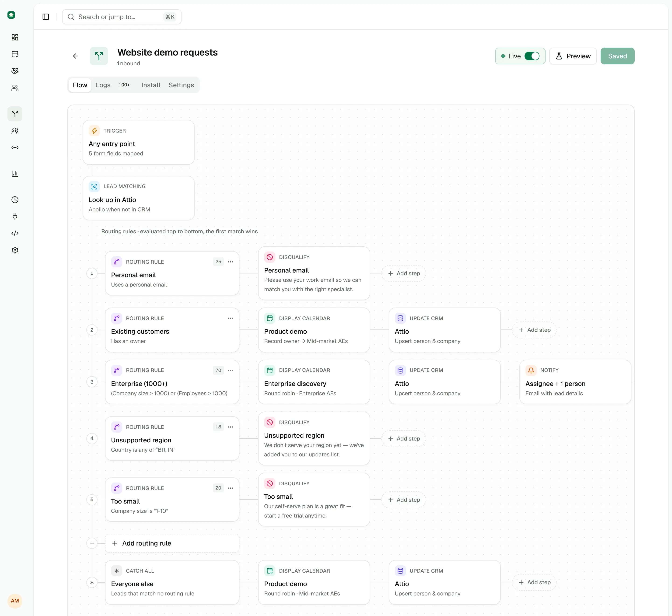
Task: Open the plug integrations icon
Action: click(x=15, y=216)
